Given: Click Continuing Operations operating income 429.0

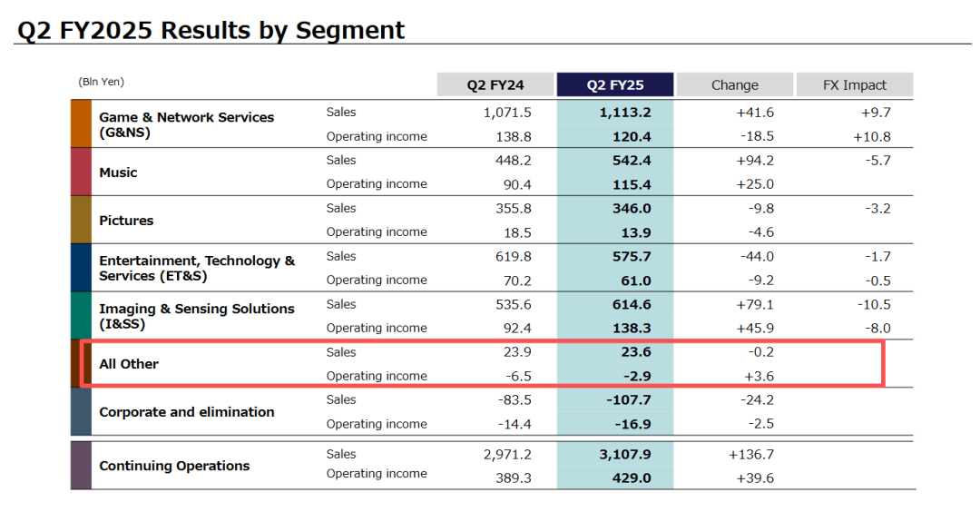Looking at the screenshot, I should click(x=632, y=478).
